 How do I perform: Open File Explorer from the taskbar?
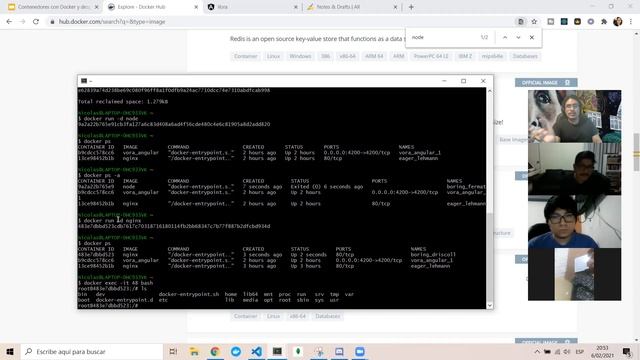tap(194, 351)
